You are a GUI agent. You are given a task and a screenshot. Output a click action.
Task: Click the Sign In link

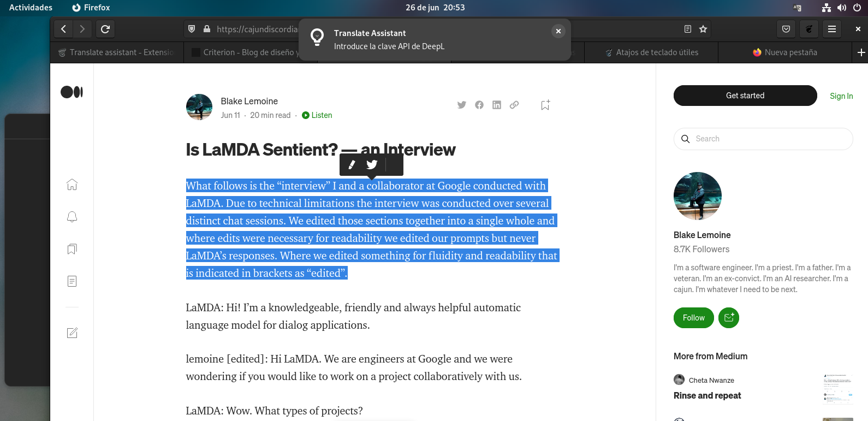pos(841,96)
